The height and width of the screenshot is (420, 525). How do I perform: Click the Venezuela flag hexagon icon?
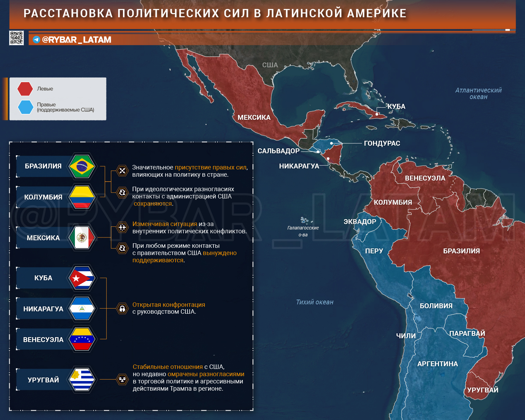[x=82, y=339]
